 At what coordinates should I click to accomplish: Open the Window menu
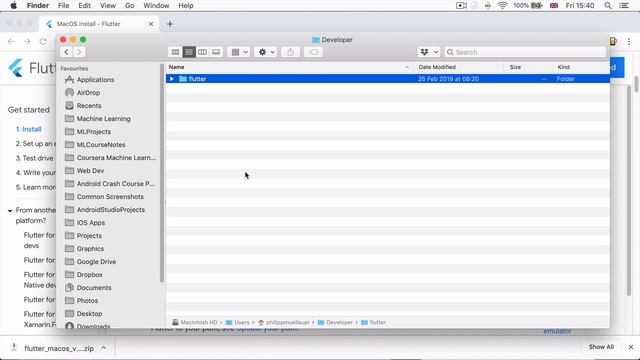(156, 6)
